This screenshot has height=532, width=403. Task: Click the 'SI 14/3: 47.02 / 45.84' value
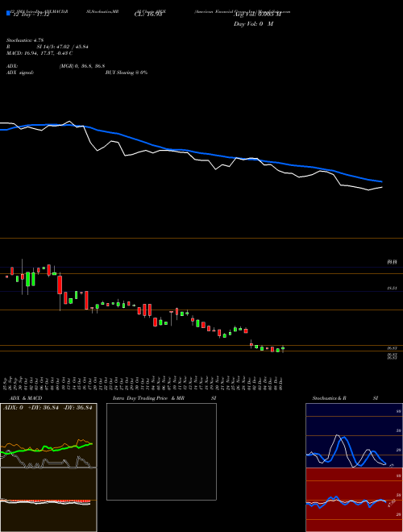coord(62,47)
